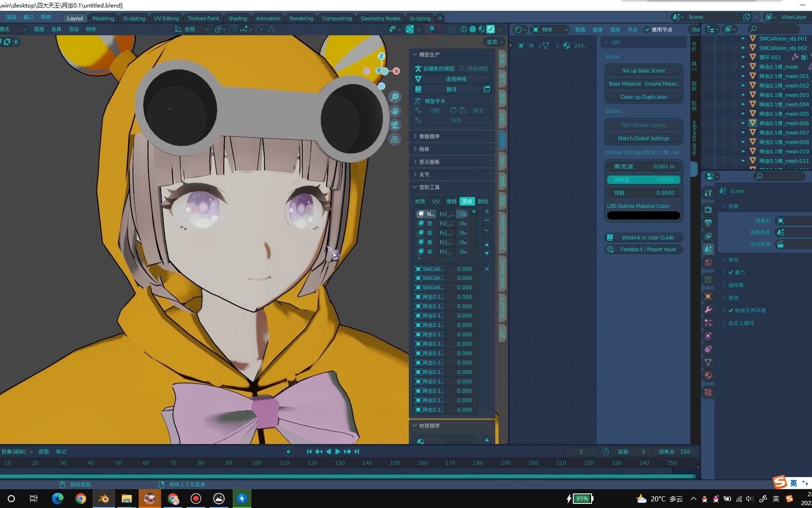Open the Texture checker properties tab

pyautogui.click(x=708, y=392)
